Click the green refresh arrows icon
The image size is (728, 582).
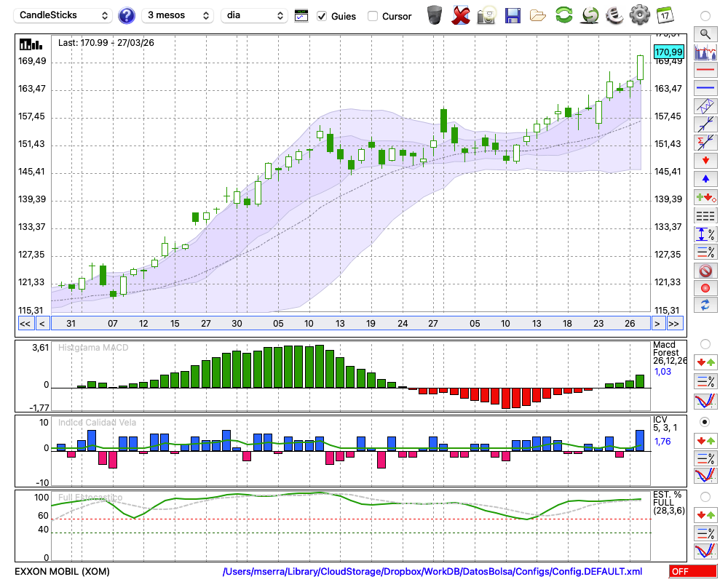[x=563, y=15]
